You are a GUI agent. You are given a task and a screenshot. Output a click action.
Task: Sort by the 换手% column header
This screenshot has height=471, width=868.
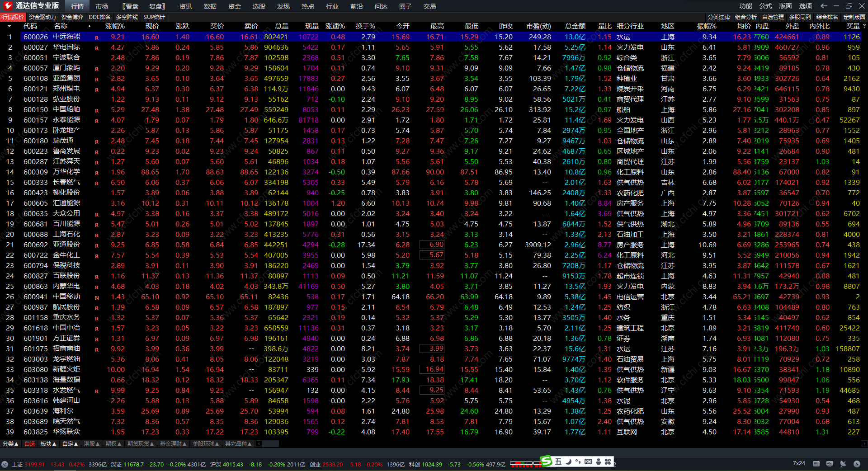point(365,26)
